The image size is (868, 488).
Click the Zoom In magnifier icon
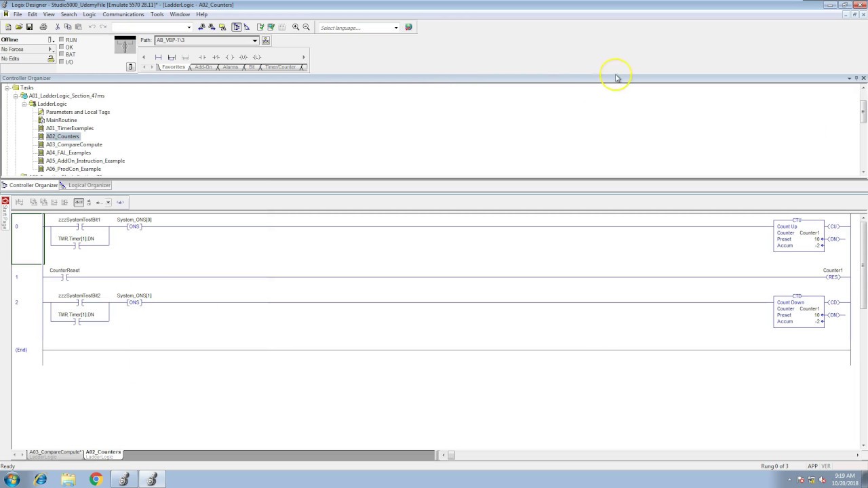click(x=296, y=27)
